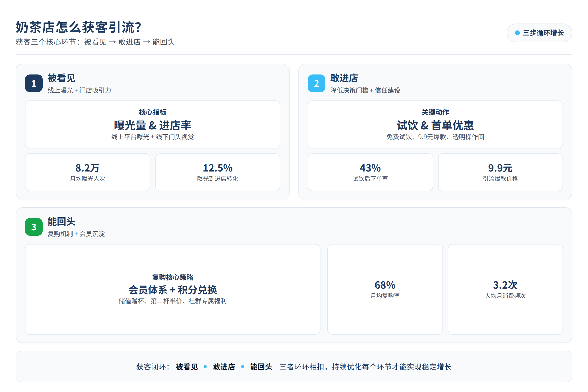Click bold 能回头 in footer summary
The width and height of the screenshot is (588, 392).
pyautogui.click(x=261, y=367)
